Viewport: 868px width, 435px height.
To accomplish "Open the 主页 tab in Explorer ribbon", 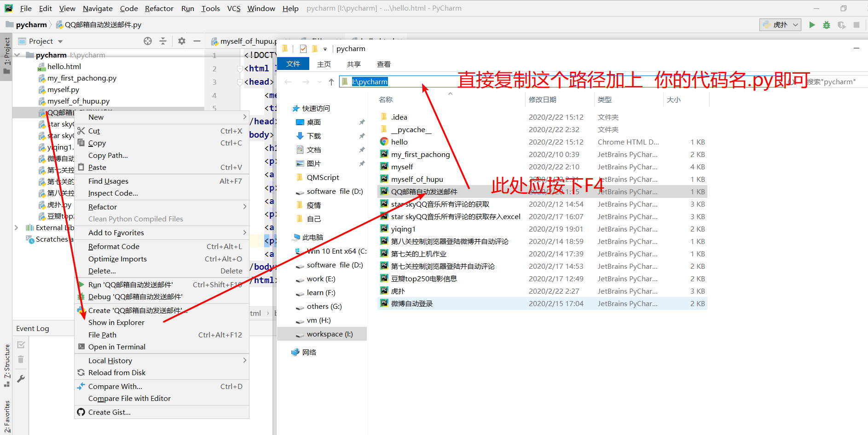I will click(x=324, y=64).
